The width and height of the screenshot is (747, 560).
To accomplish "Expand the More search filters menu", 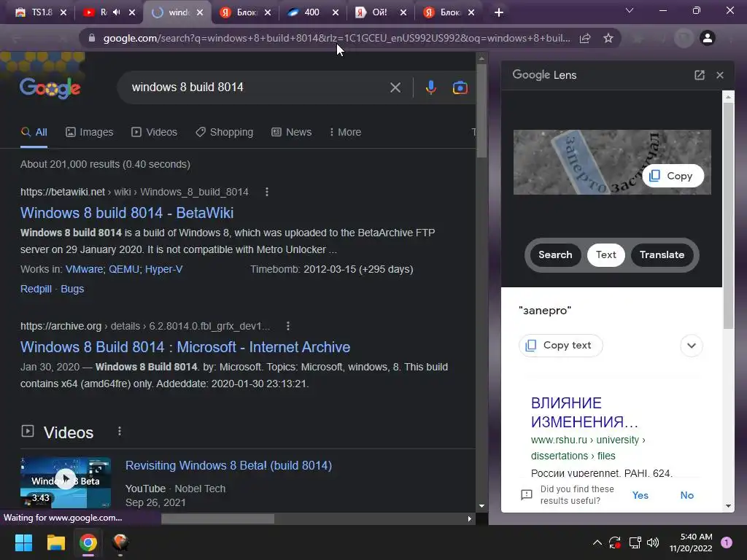I will click(345, 133).
